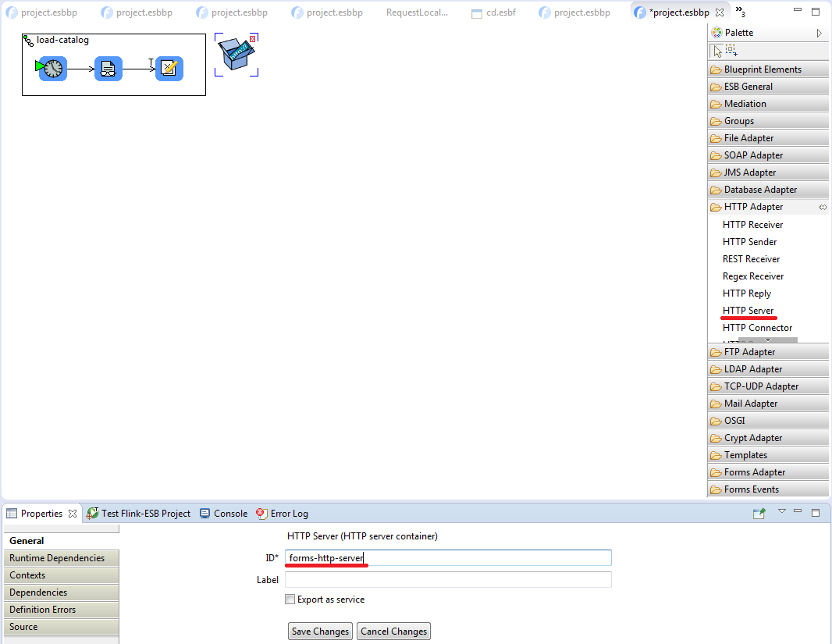This screenshot has width=832, height=644.
Task: Pin the Properties view to selection
Action: [759, 513]
